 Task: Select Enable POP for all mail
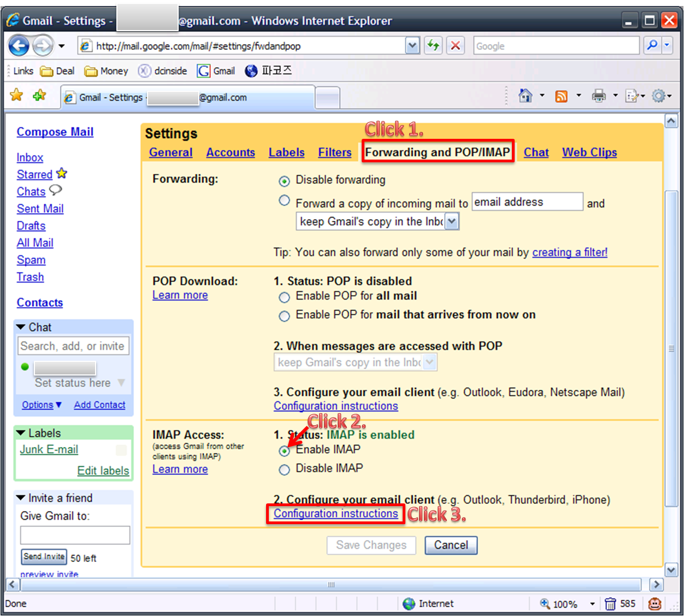pyautogui.click(x=284, y=297)
